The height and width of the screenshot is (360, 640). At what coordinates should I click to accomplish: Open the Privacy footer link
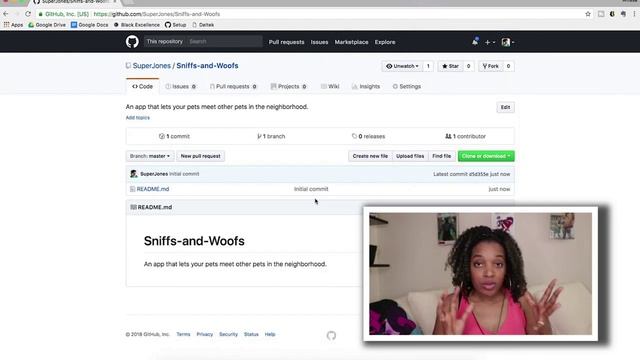[x=204, y=334]
